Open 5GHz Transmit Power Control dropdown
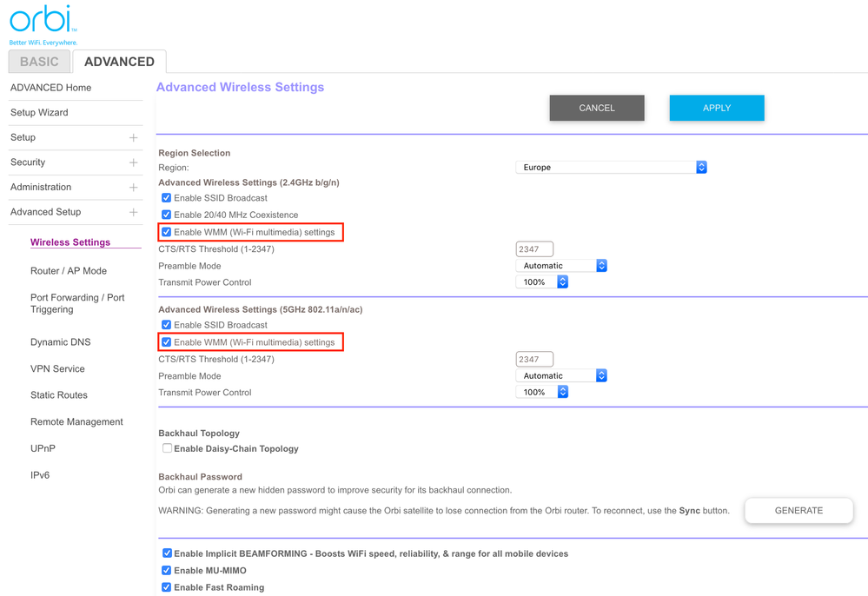This screenshot has height=596, width=868. [542, 393]
